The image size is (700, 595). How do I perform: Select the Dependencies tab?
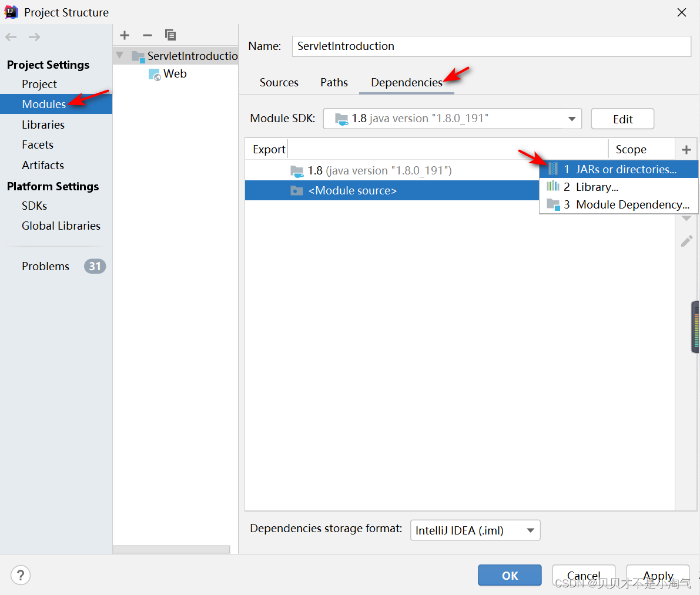point(407,82)
